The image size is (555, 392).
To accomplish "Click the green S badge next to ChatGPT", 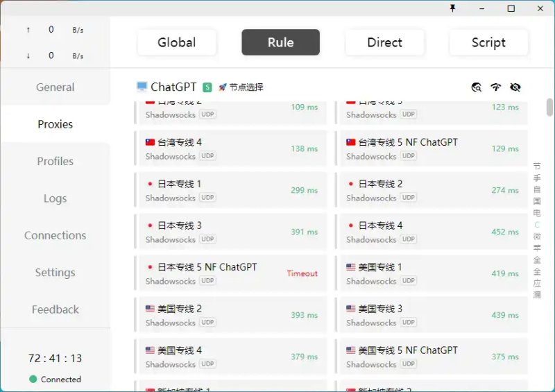I will pos(207,87).
